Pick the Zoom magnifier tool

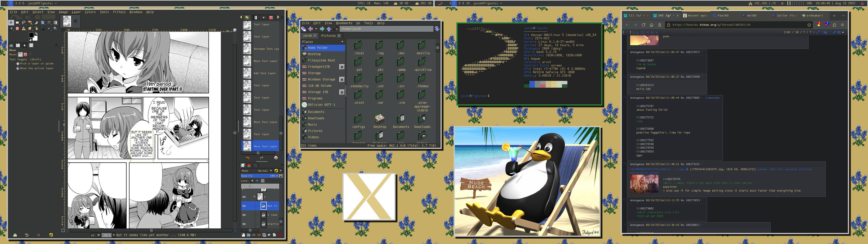pos(55,29)
